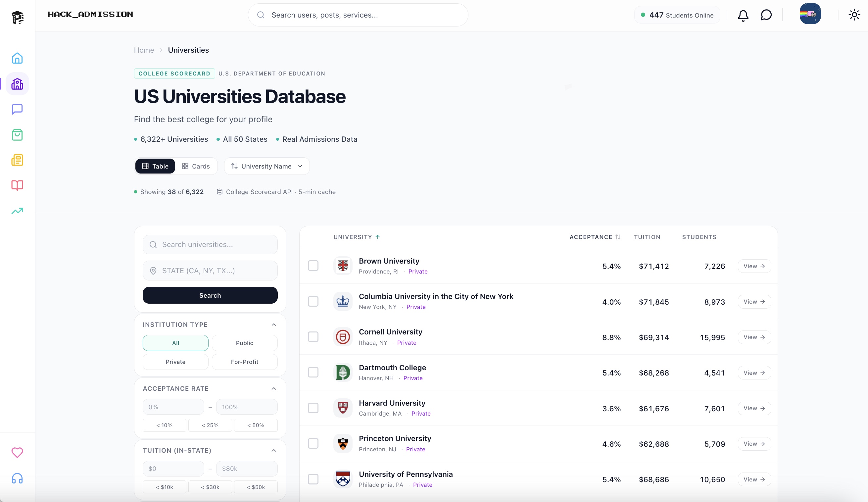This screenshot has width=868, height=502.
Task: Click the state input field in filters
Action: [210, 271]
